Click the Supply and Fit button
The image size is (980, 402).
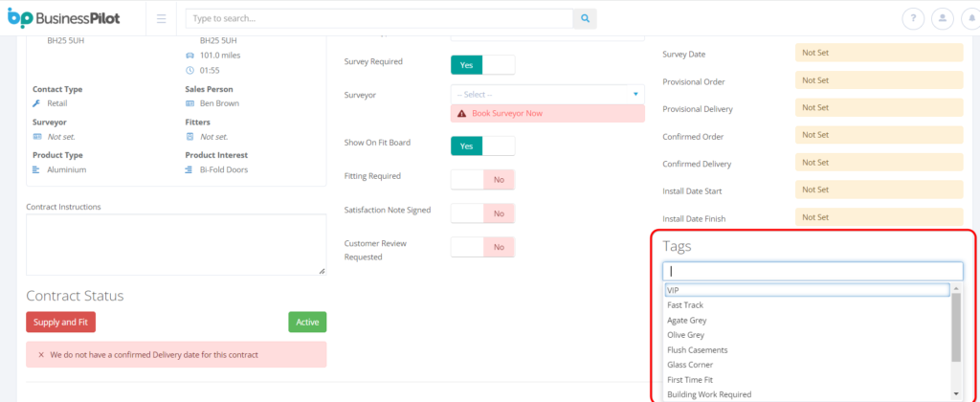(60, 323)
